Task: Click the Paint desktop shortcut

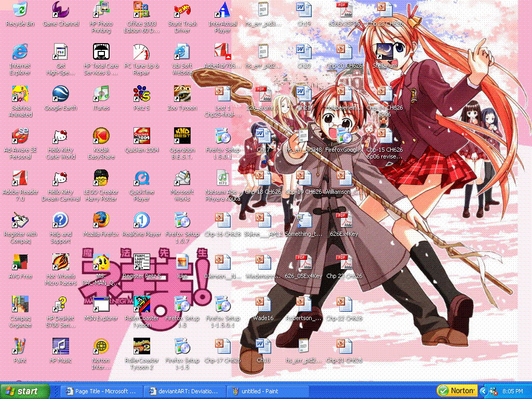Action: tap(20, 346)
